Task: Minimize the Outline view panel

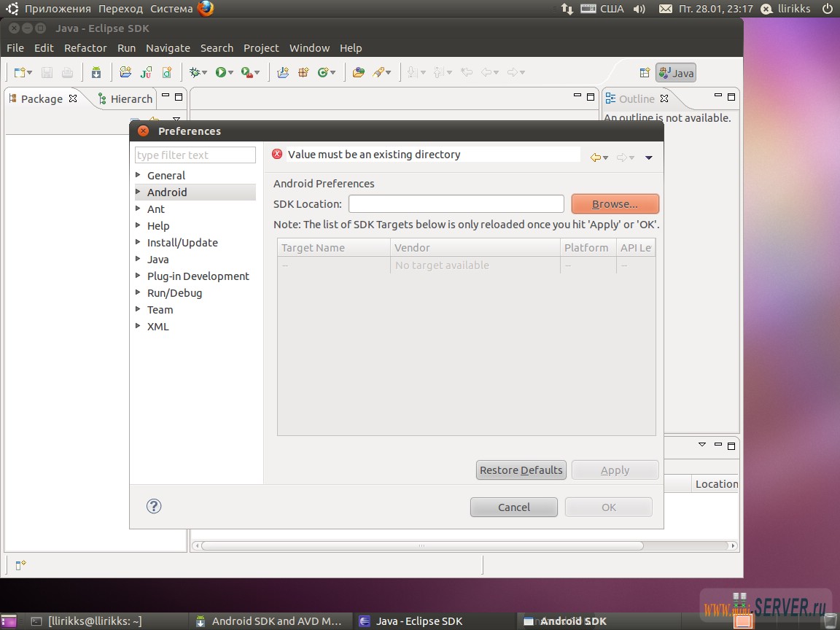Action: (717, 96)
